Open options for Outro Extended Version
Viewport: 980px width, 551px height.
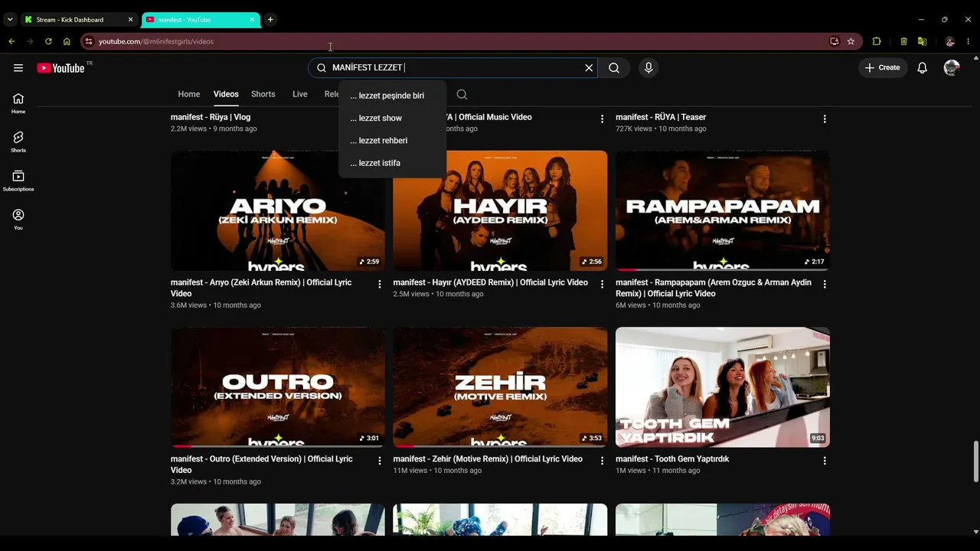(x=379, y=461)
